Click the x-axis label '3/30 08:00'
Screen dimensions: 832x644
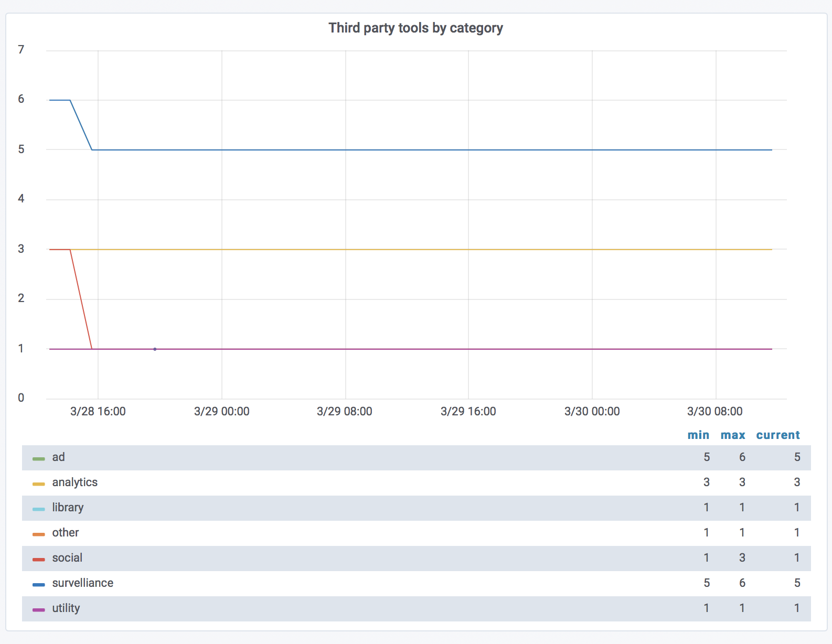(x=715, y=412)
